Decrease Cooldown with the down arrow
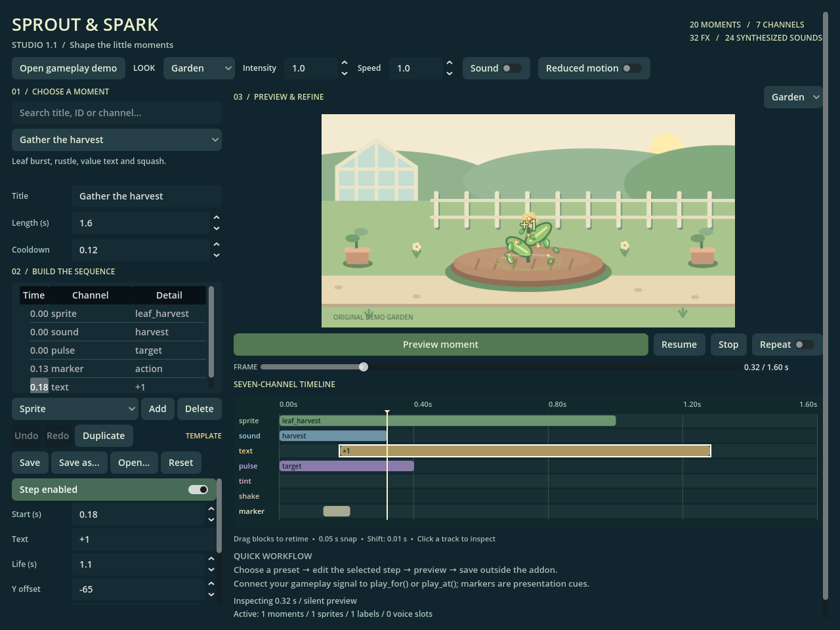Image resolution: width=840 pixels, height=630 pixels. [x=217, y=255]
